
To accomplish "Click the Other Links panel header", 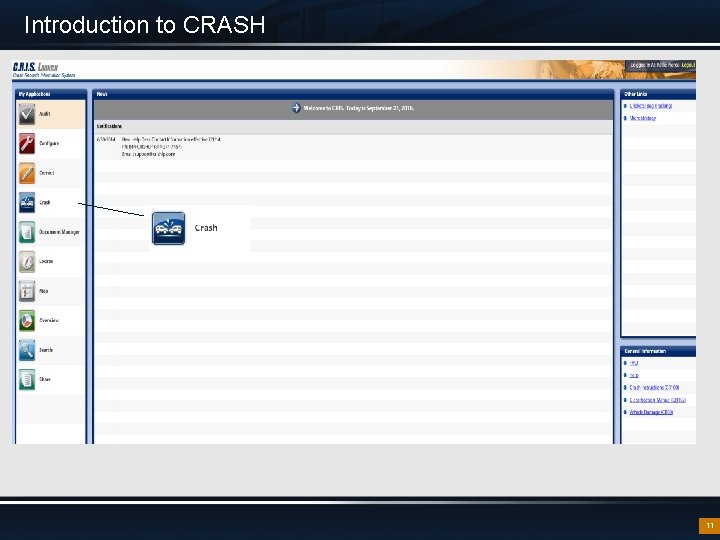I will tap(658, 94).
